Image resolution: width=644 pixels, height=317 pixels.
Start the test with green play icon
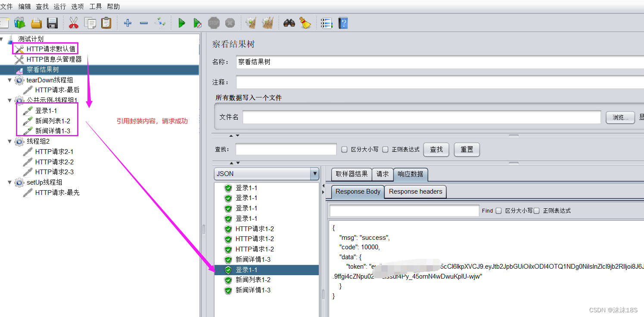coord(182,23)
